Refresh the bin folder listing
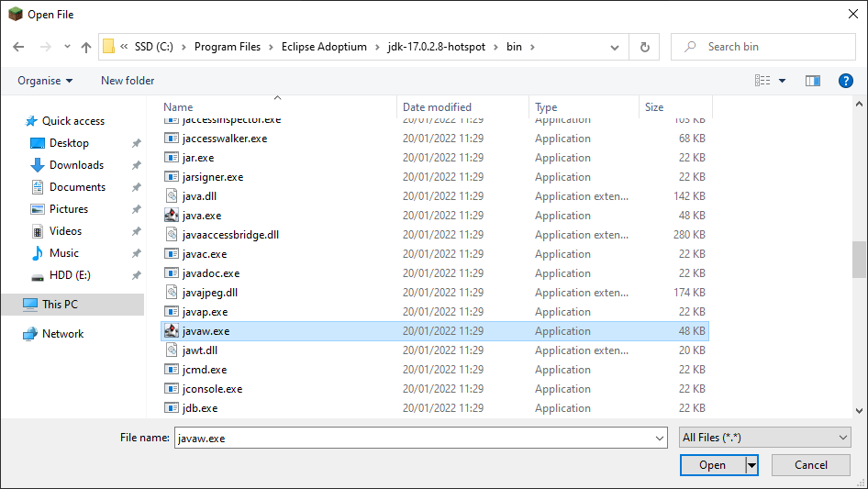 click(x=644, y=47)
